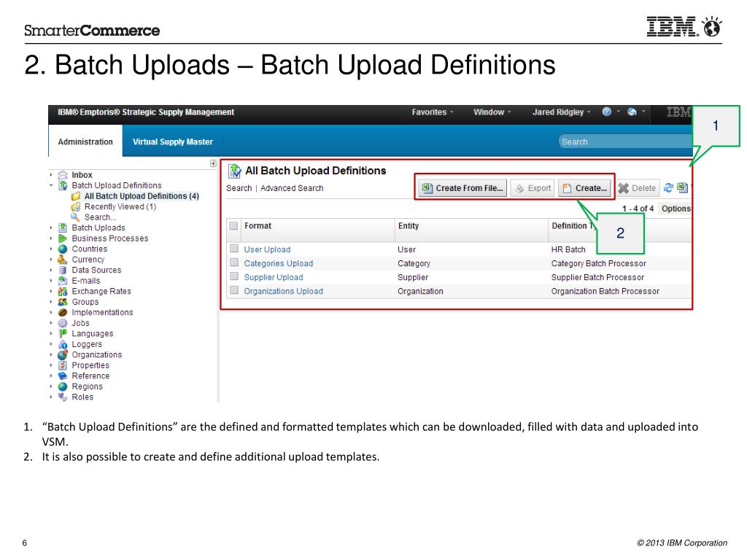This screenshot has width=747, height=560.
Task: Click the Advanced Search link
Action: coord(292,188)
